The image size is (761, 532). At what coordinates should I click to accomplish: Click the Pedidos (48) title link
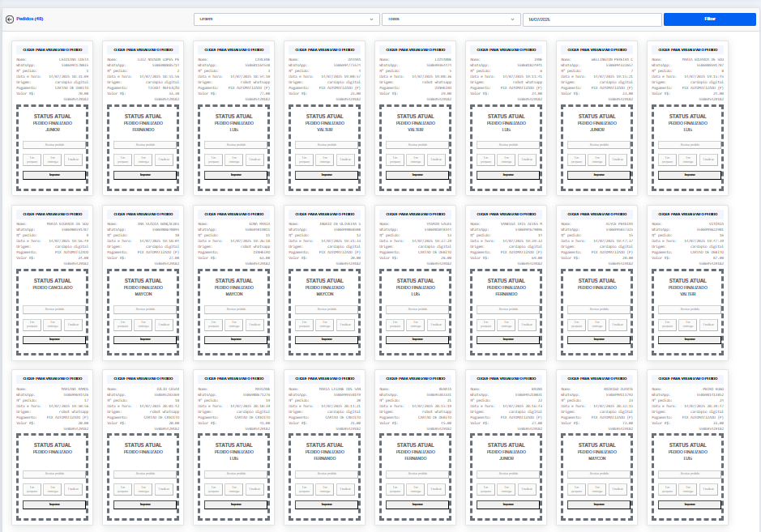[30, 19]
